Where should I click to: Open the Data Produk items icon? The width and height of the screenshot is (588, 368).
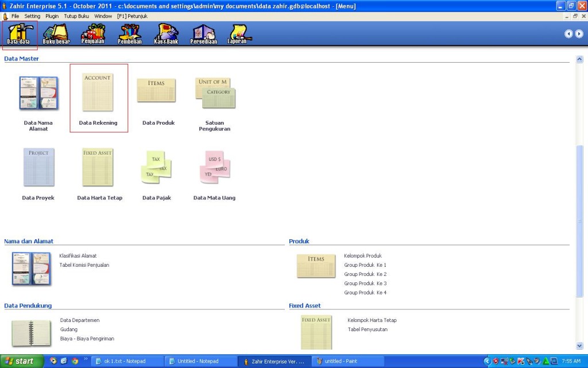[x=156, y=90]
